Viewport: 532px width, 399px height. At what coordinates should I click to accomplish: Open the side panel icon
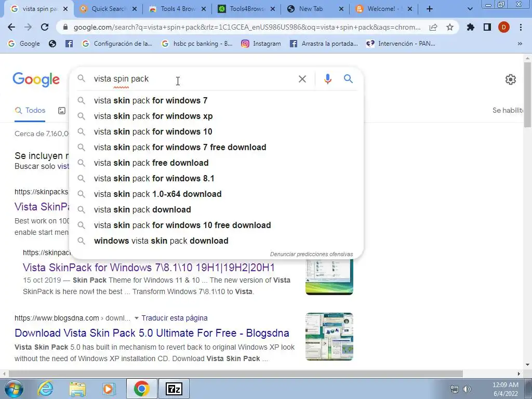click(487, 27)
